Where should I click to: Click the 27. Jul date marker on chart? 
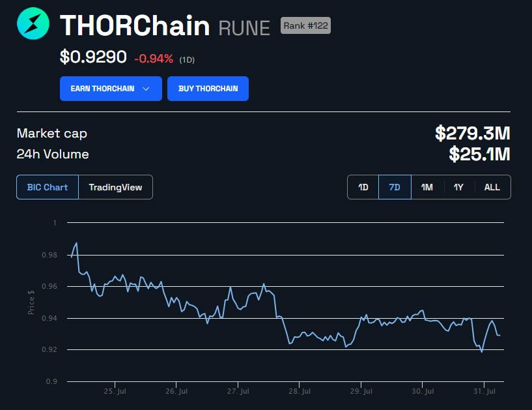click(238, 391)
